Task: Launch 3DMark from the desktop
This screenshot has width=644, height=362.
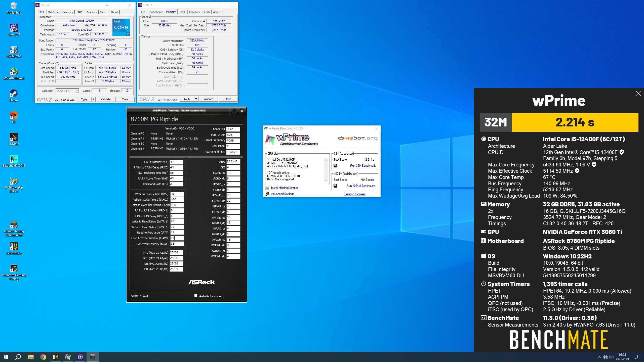Action: 14,139
